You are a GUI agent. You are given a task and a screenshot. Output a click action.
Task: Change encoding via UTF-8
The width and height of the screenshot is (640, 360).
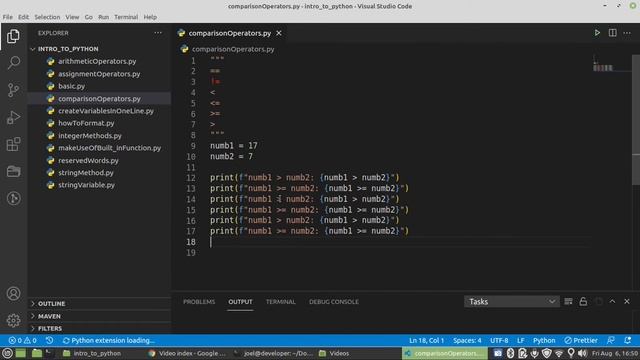499,340
